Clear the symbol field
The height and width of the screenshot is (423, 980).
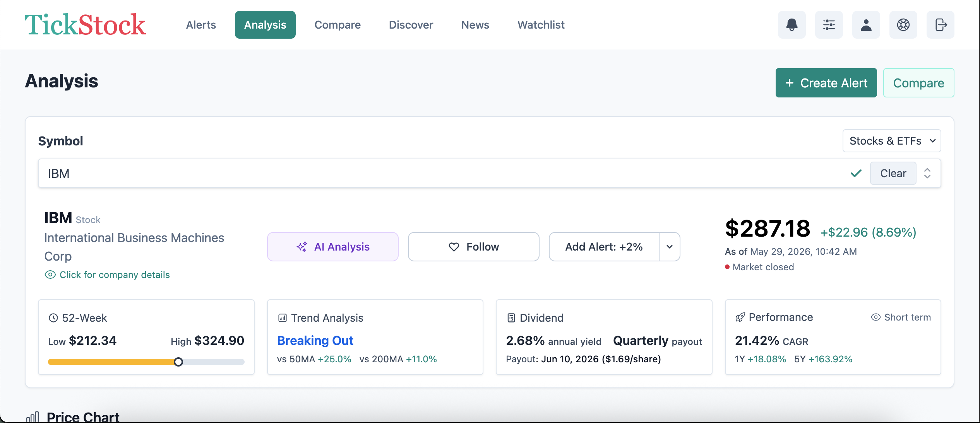893,173
